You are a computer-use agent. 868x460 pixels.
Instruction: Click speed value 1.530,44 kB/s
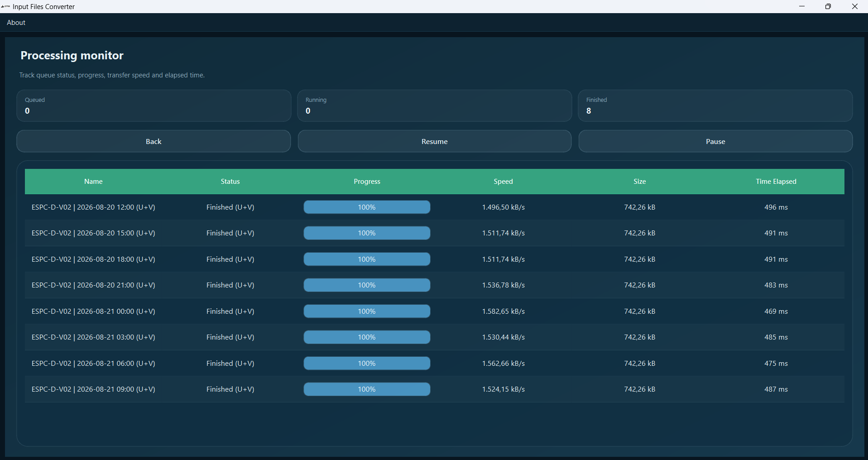click(503, 337)
